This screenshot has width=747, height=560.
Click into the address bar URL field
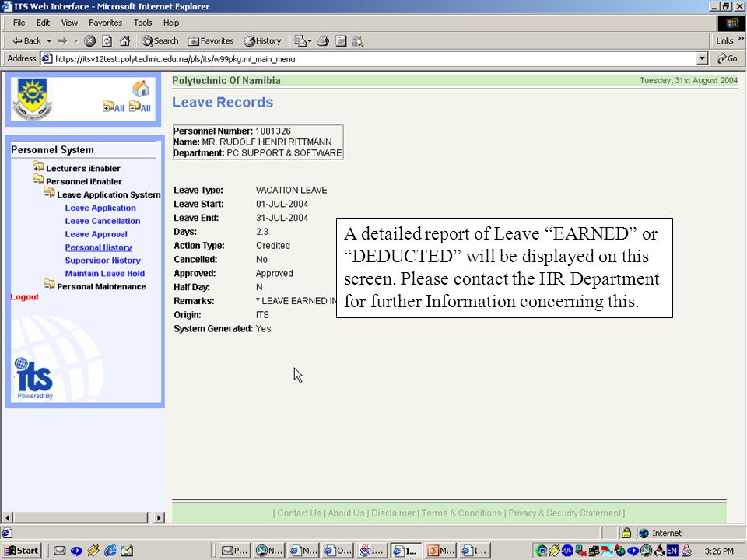click(375, 58)
